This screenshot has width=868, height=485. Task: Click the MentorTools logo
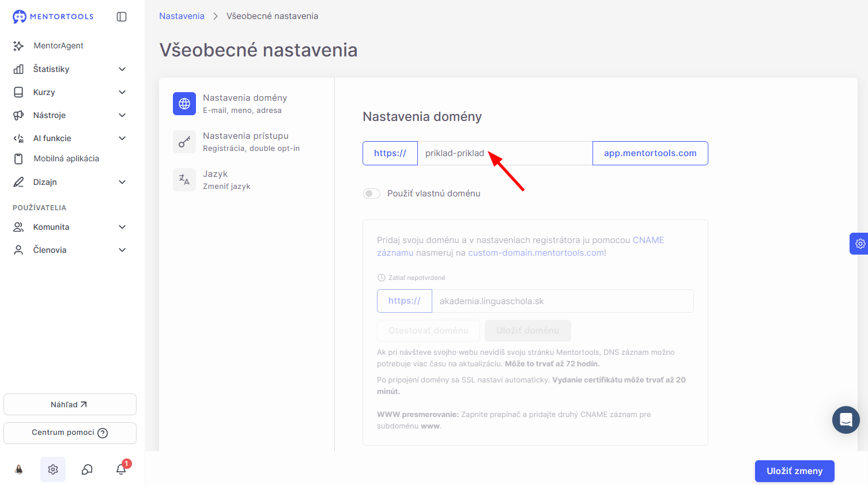pyautogui.click(x=53, y=17)
